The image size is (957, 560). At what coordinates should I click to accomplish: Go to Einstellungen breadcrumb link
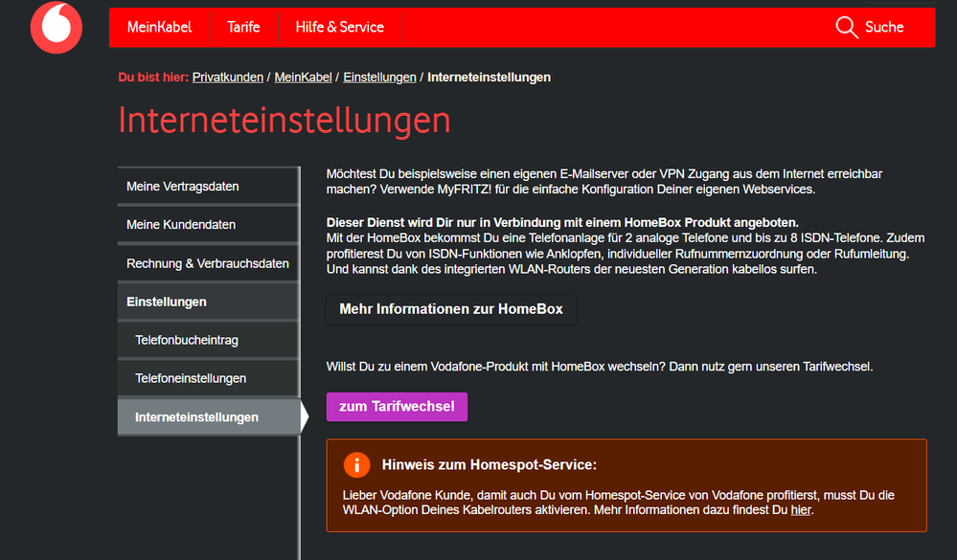pyautogui.click(x=379, y=78)
